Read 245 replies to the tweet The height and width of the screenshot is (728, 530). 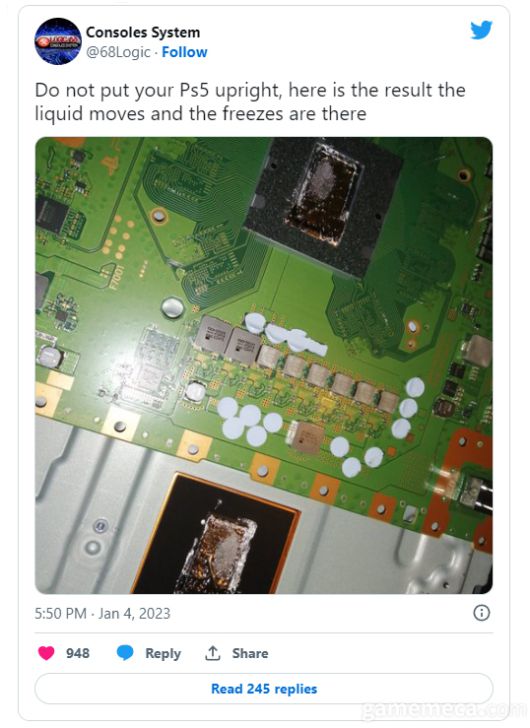[264, 689]
